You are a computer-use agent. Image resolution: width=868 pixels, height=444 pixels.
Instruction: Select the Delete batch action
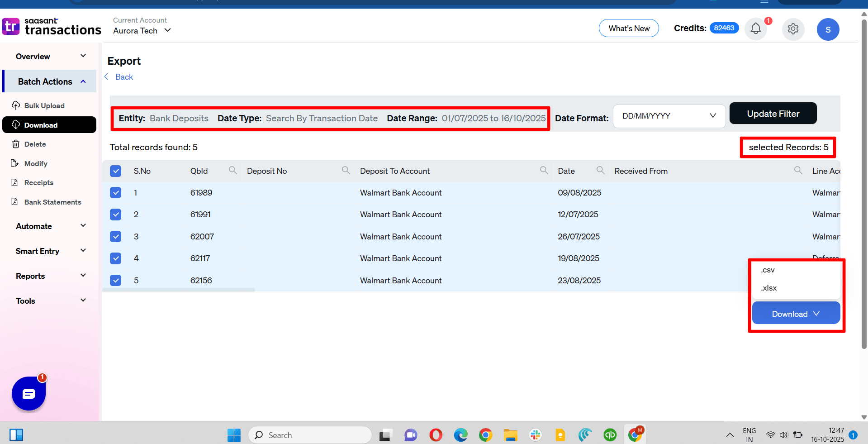tap(35, 144)
